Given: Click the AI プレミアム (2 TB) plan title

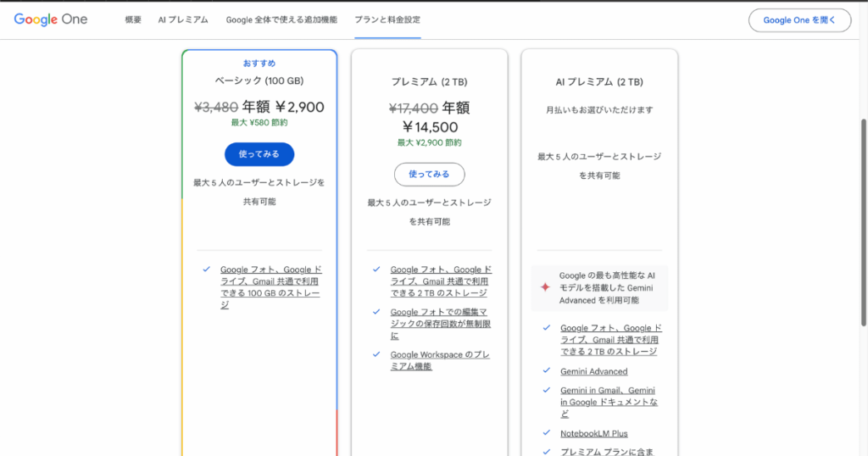Looking at the screenshot, I should tap(599, 82).
